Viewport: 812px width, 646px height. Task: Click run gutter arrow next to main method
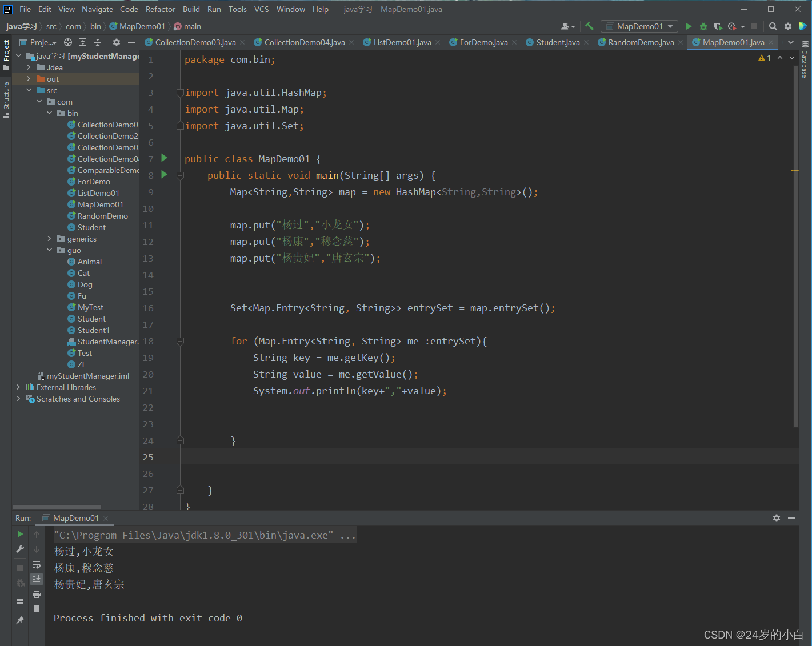164,175
